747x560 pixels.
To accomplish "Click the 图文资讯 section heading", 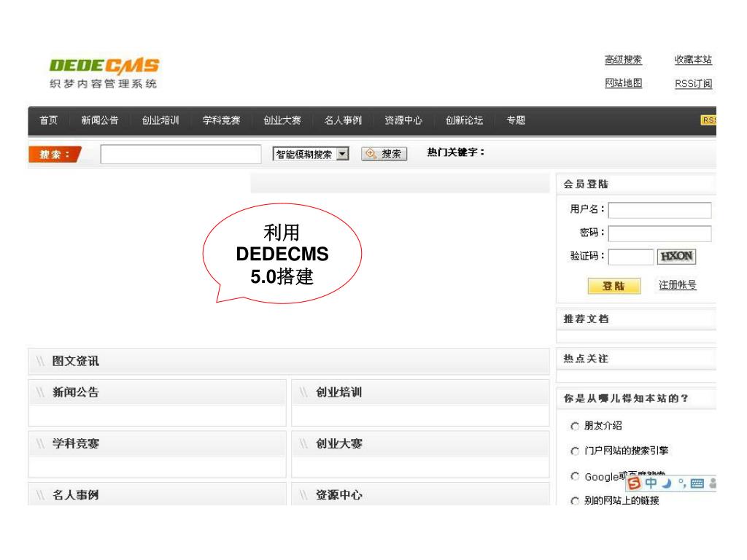I will (76, 361).
